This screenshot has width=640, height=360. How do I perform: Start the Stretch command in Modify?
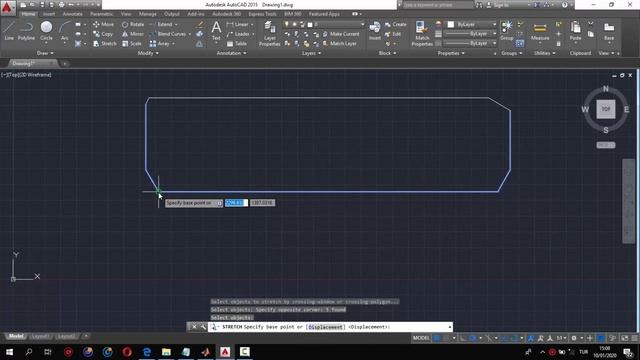[x=104, y=43]
